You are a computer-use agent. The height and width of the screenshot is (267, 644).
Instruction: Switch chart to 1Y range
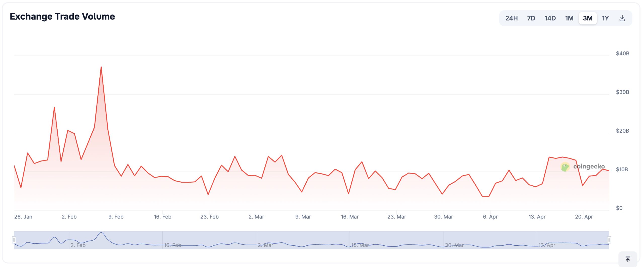click(605, 18)
